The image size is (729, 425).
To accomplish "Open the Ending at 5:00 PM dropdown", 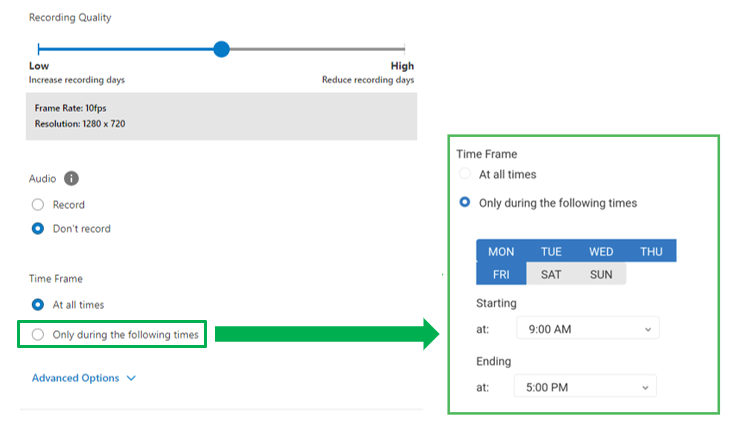I will click(x=585, y=386).
